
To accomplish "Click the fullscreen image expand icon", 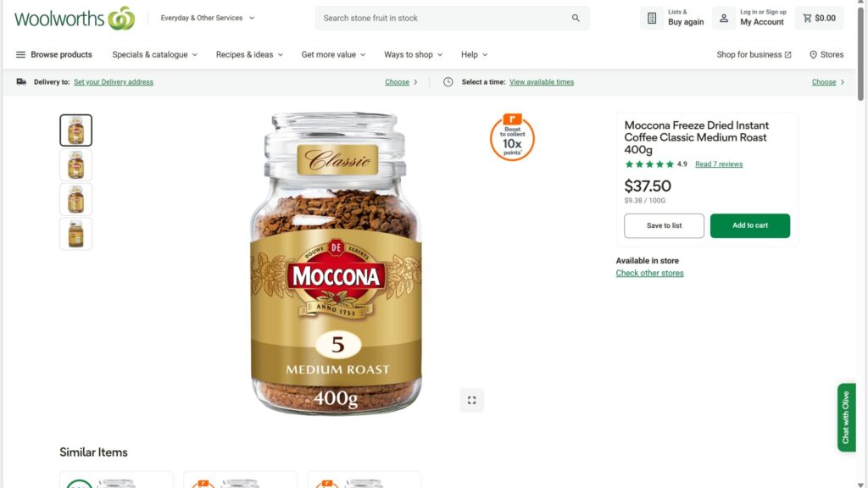I will (472, 400).
